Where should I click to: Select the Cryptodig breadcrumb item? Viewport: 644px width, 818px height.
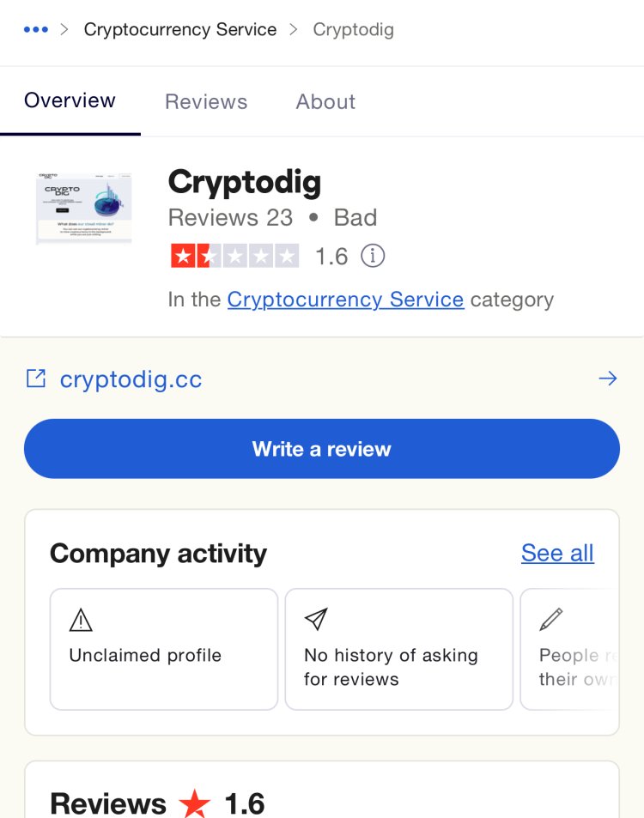coord(353,30)
